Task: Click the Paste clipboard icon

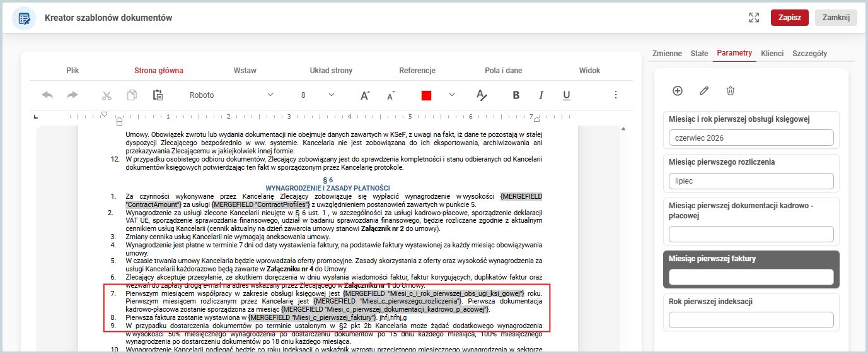Action: [x=158, y=95]
